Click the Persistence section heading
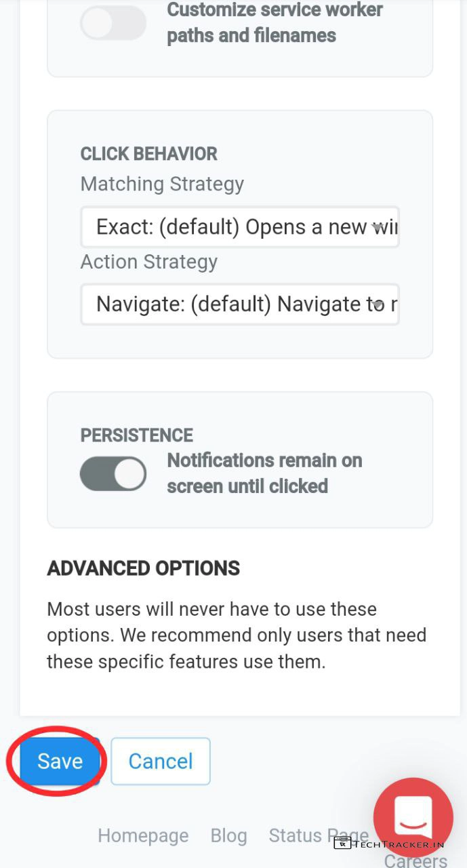The image size is (467, 868). (x=137, y=435)
